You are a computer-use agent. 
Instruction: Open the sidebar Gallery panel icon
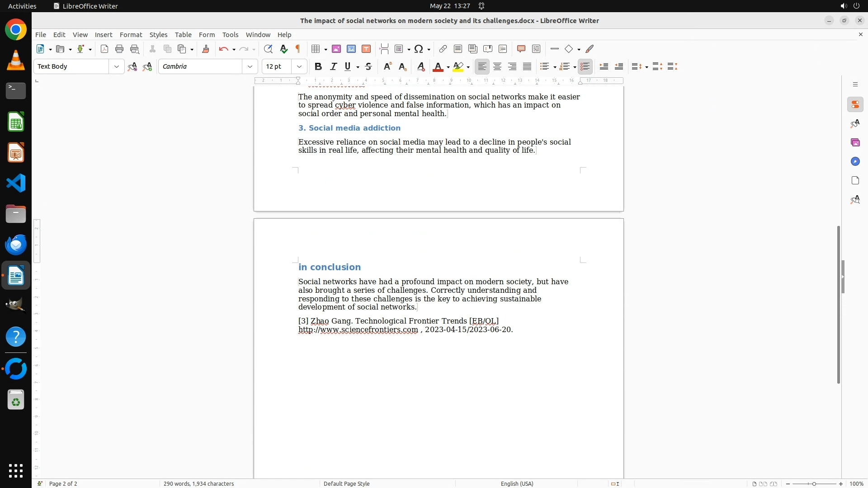tap(855, 143)
